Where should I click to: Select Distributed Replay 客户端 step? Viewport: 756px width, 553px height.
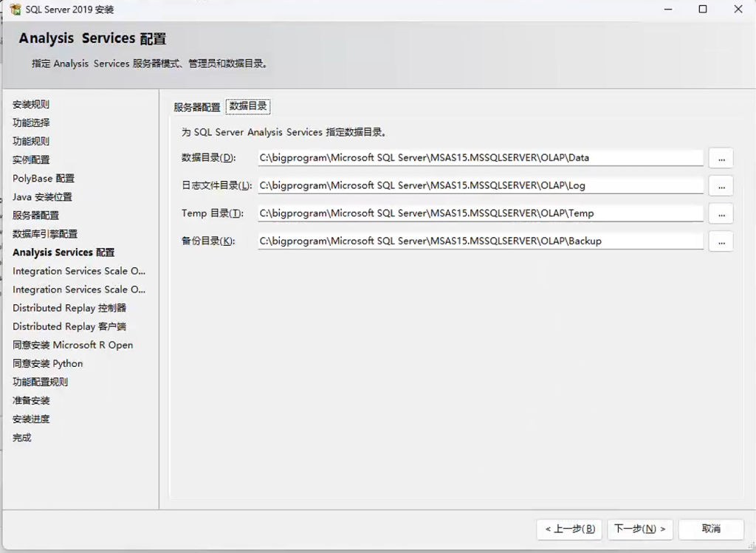pyautogui.click(x=69, y=326)
